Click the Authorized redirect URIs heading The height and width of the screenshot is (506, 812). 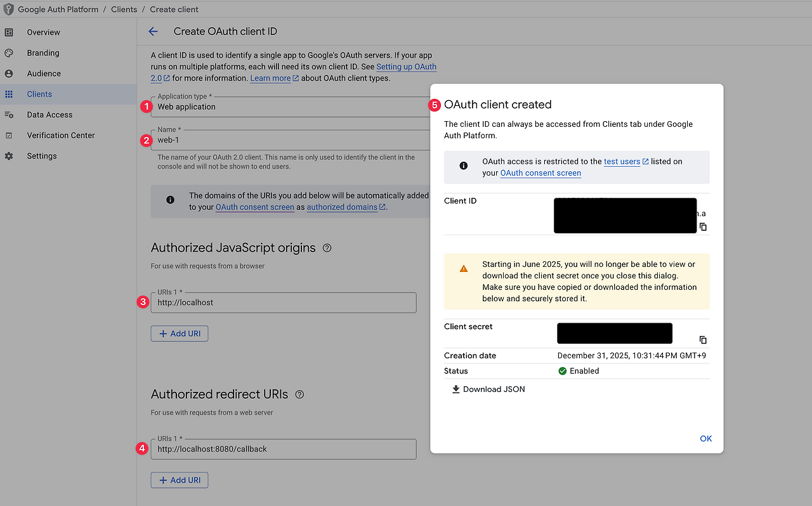pyautogui.click(x=219, y=394)
